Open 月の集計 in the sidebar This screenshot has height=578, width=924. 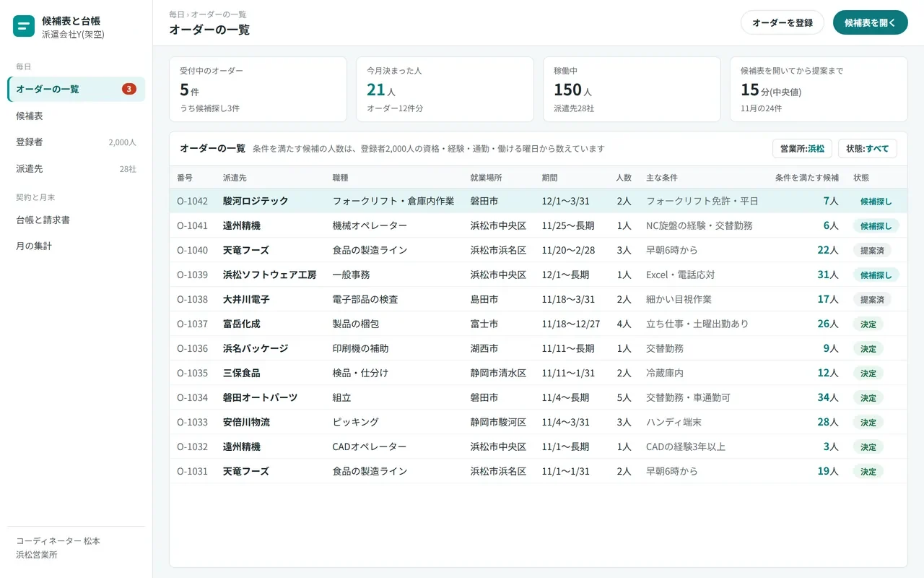point(77,246)
